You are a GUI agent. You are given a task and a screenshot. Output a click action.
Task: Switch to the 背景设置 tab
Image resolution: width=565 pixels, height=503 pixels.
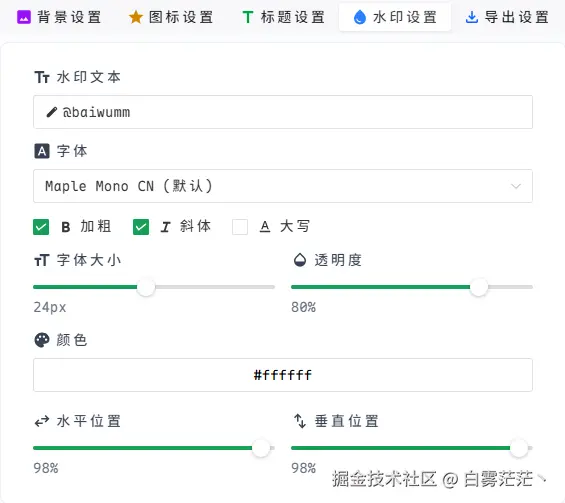pyautogui.click(x=59, y=17)
